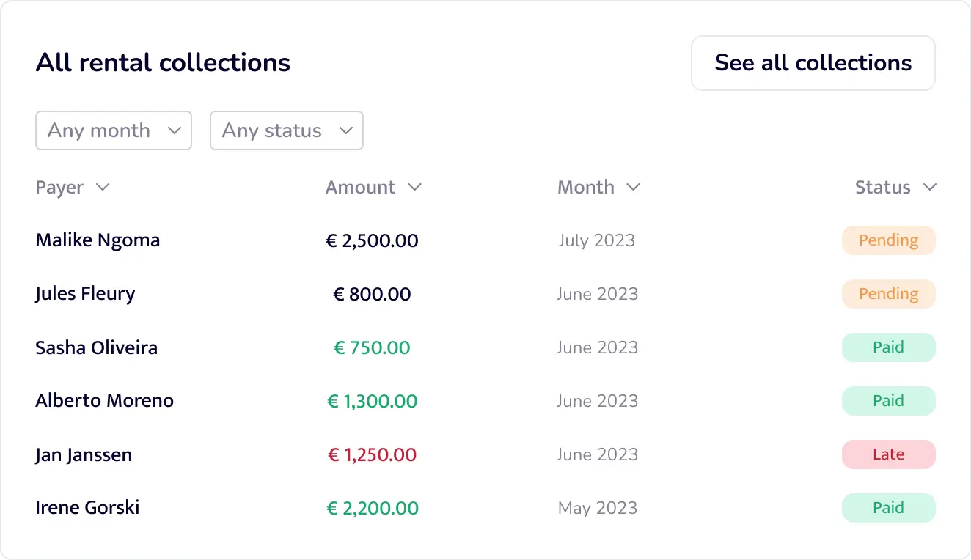Click the Paid badge for Irene Gorski
The width and height of the screenshot is (971, 560).
pyautogui.click(x=888, y=508)
